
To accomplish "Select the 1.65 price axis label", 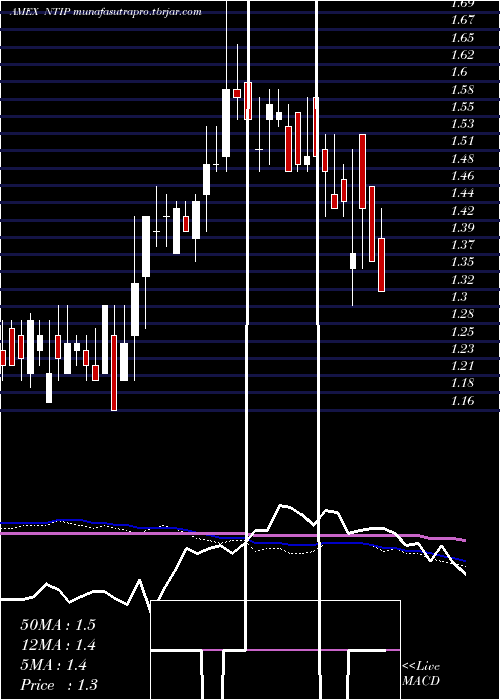I will click(462, 38).
